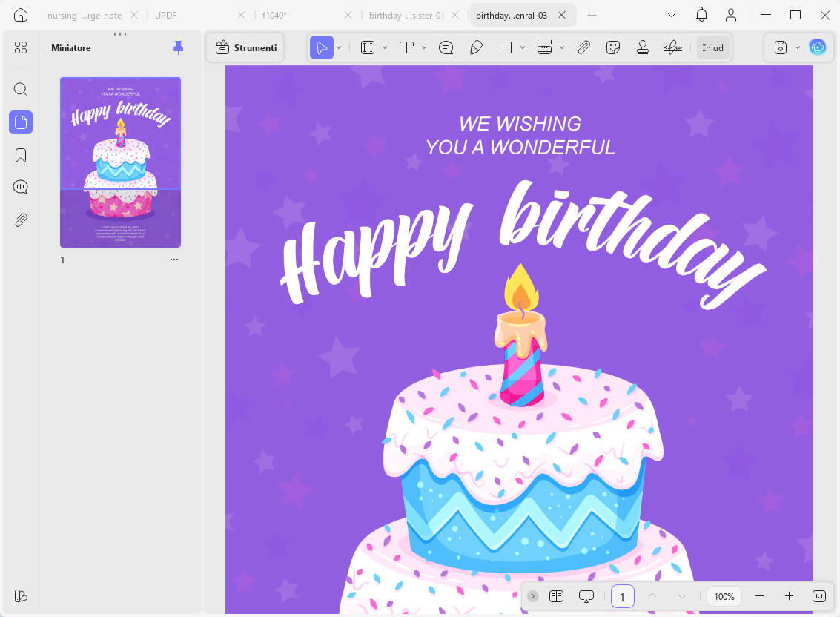Toggle the pin on Miniature panel

pos(179,47)
